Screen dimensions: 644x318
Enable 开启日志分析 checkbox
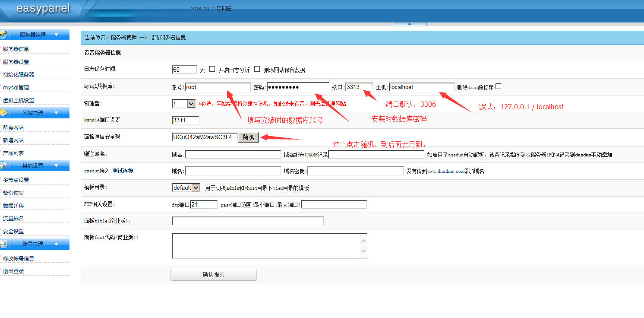[213, 69]
